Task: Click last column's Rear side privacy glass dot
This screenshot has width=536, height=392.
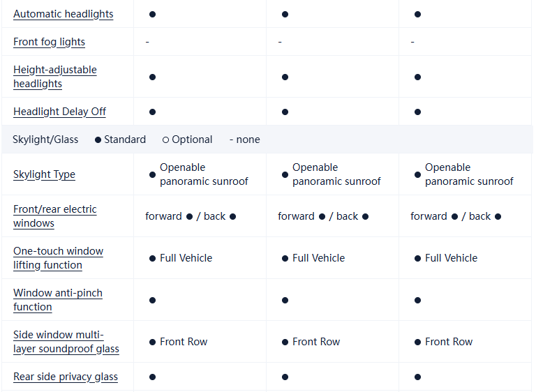Action: [x=417, y=377]
